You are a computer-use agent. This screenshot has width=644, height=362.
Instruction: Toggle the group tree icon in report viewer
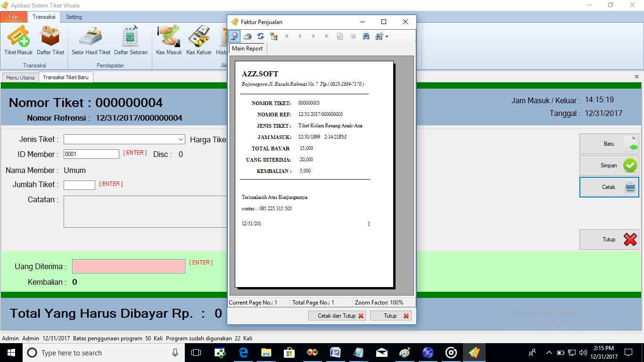pyautogui.click(x=274, y=36)
